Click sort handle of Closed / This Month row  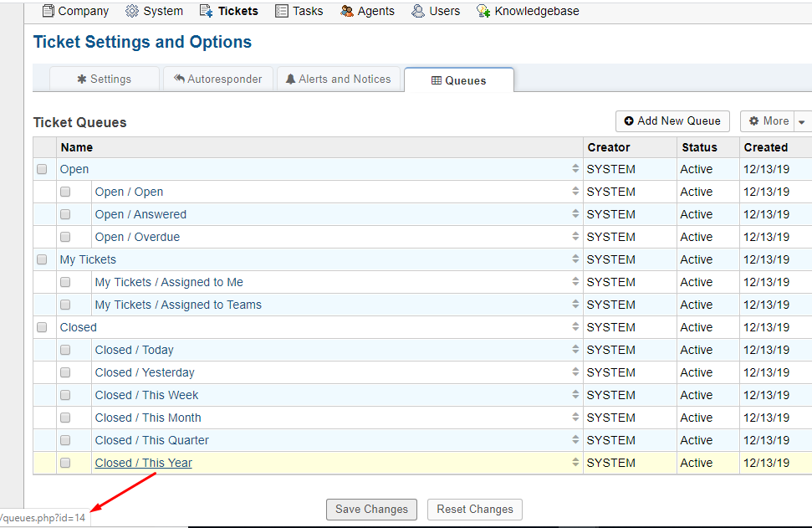pos(575,417)
